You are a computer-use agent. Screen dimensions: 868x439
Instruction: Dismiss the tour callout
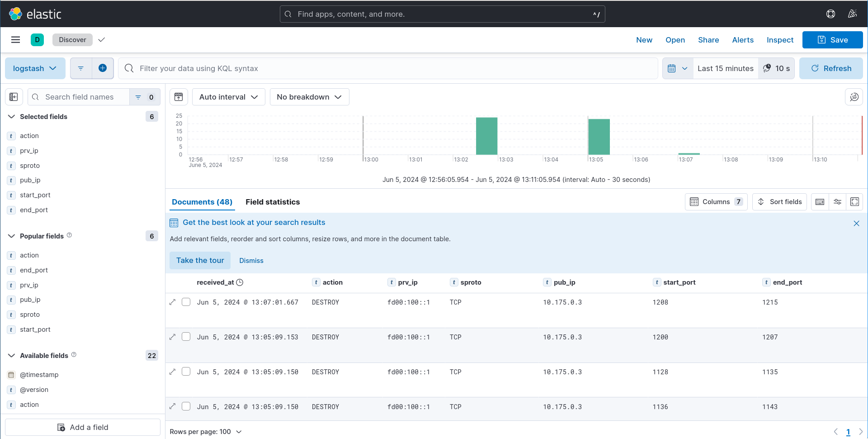[251, 261]
